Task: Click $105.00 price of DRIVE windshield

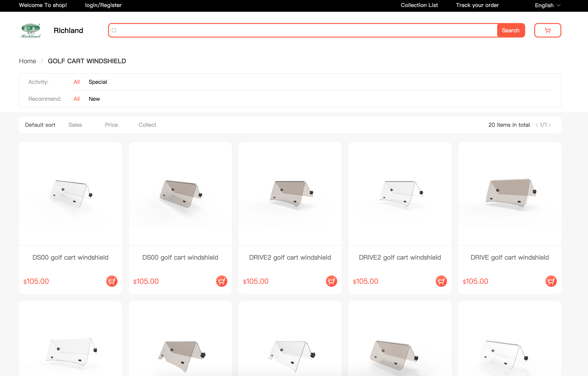Action: click(x=475, y=281)
